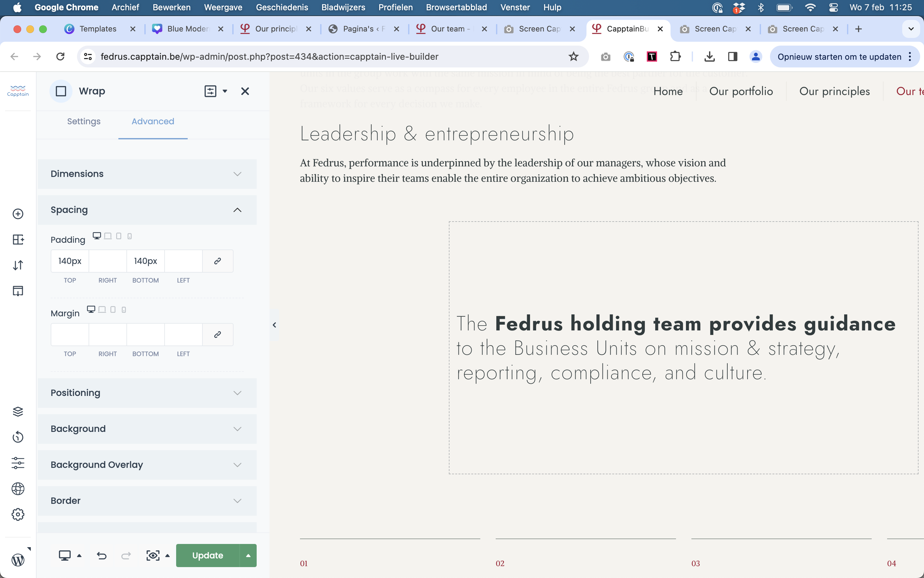Click the margin top input
This screenshot has height=578, width=924.
[x=70, y=335]
